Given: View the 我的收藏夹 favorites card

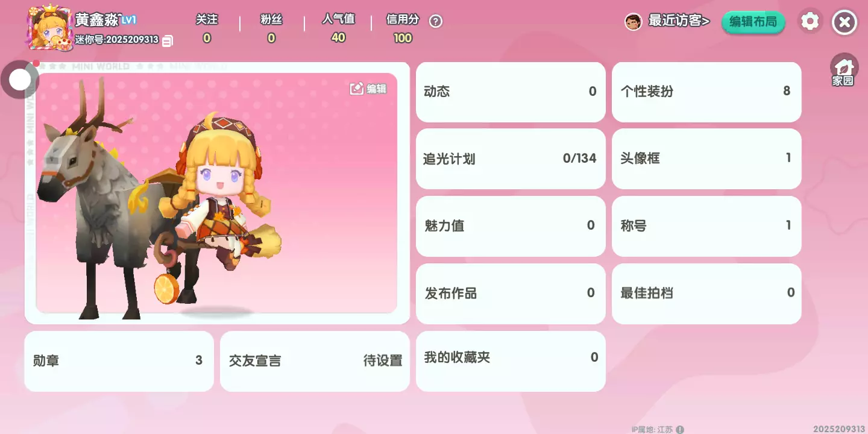Looking at the screenshot, I should (511, 362).
